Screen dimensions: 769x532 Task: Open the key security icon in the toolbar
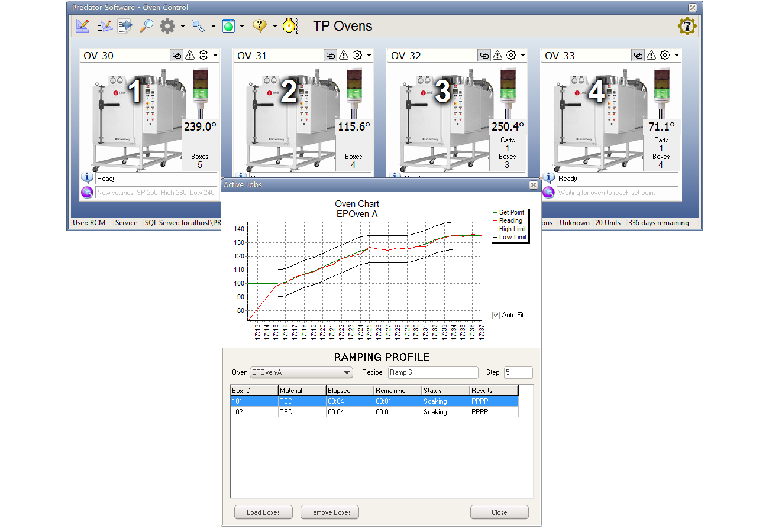pos(197,26)
